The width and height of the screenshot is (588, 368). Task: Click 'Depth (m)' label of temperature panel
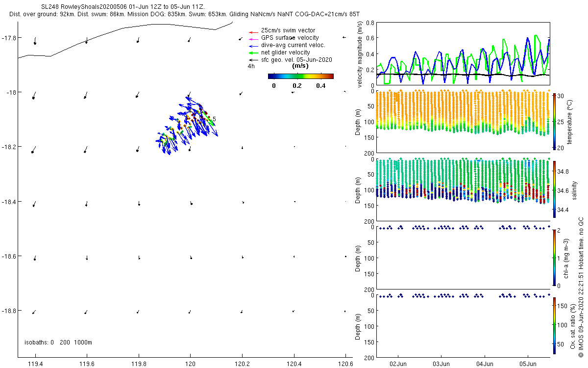[358, 122]
